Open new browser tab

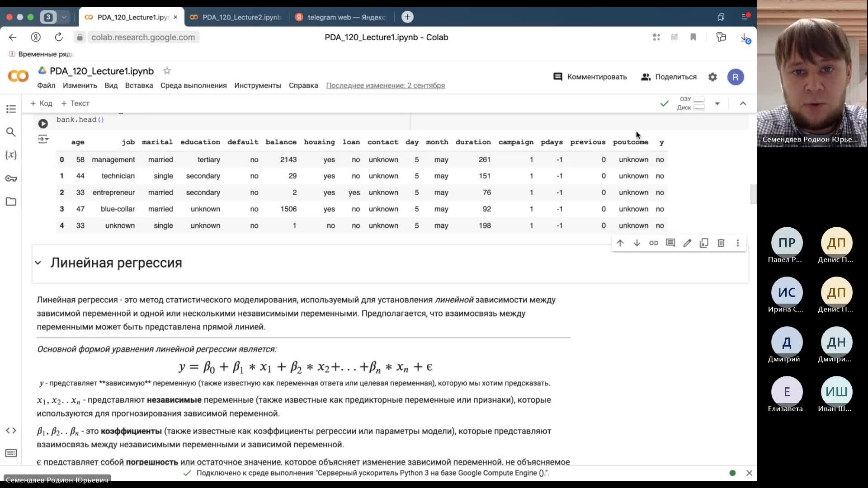pyautogui.click(x=407, y=17)
